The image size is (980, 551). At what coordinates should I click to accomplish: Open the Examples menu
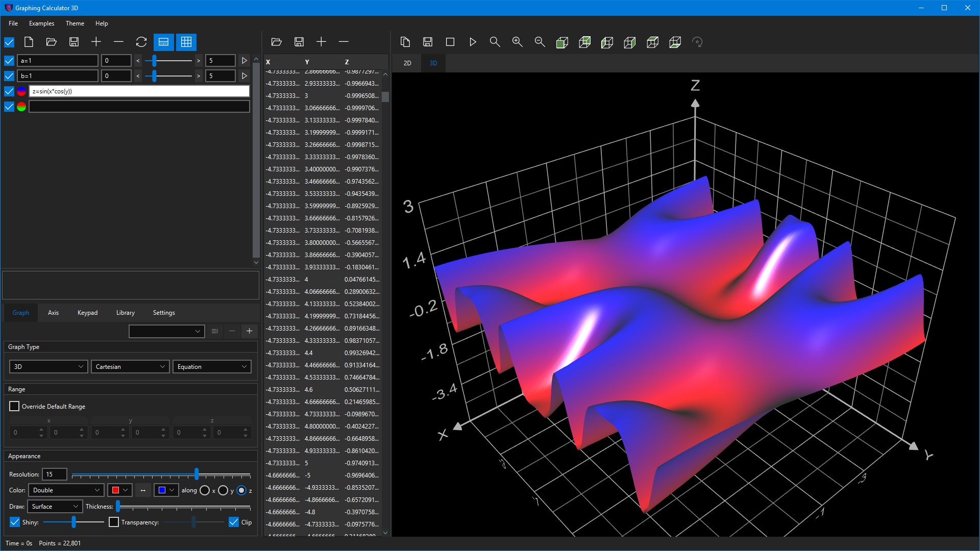[41, 23]
